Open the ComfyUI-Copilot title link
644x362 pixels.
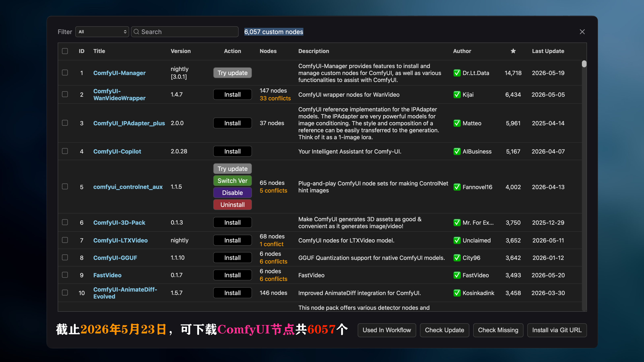(x=117, y=151)
